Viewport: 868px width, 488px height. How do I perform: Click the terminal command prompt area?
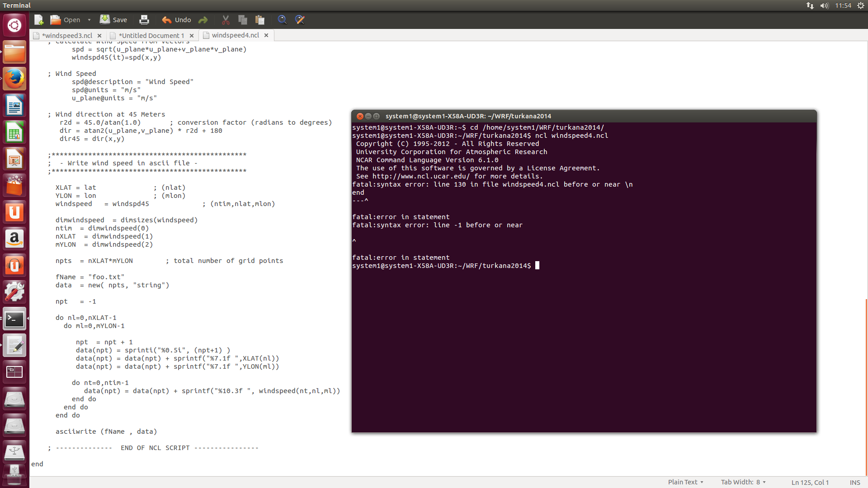click(538, 266)
